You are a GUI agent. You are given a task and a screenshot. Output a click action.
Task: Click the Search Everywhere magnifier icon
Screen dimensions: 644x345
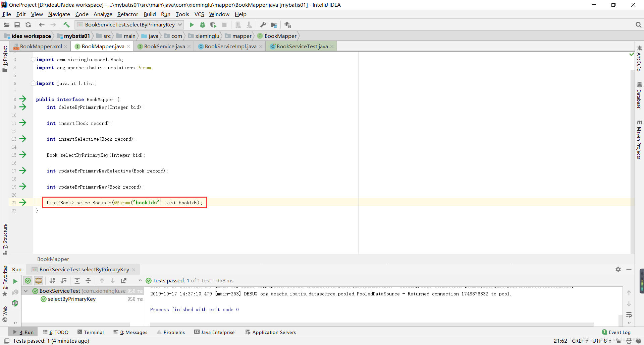point(638,25)
